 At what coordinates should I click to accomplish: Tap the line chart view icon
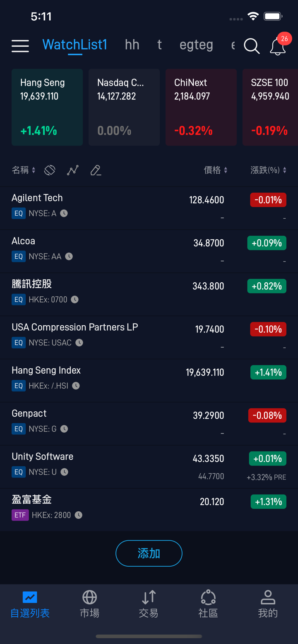click(x=73, y=170)
